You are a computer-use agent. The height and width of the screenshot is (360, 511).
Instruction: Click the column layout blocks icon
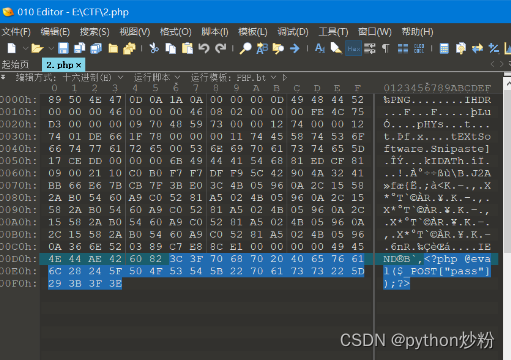(x=403, y=49)
